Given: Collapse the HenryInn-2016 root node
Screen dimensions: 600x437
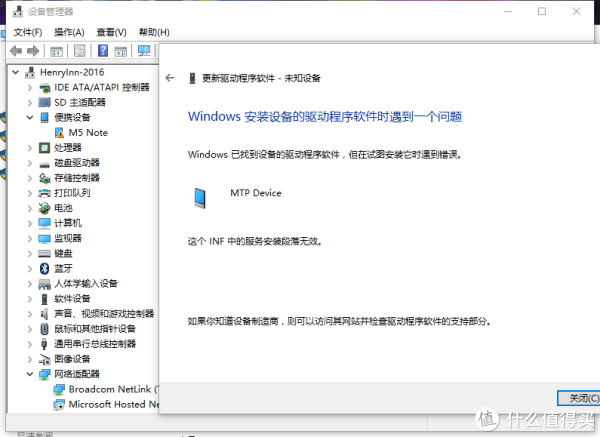Looking at the screenshot, I should pyautogui.click(x=16, y=72).
